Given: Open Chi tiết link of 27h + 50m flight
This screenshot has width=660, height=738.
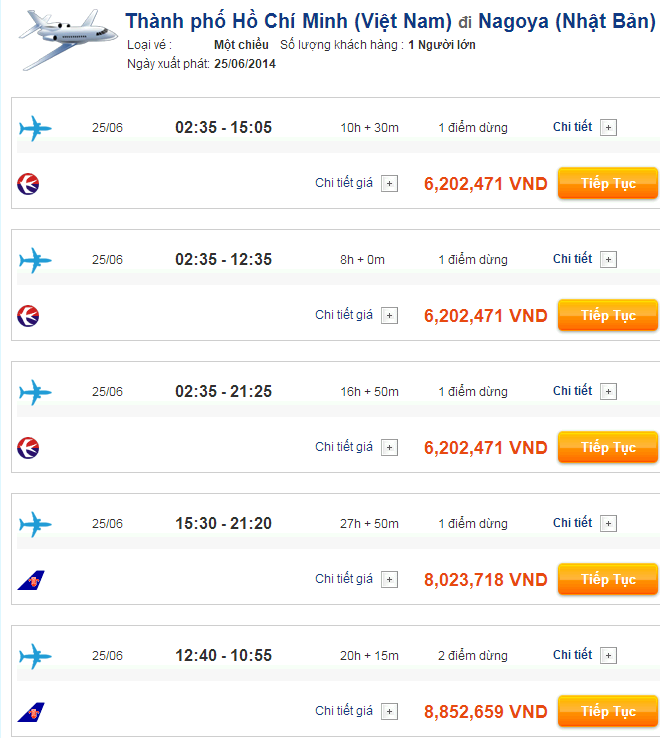Looking at the screenshot, I should pyautogui.click(x=572, y=522).
